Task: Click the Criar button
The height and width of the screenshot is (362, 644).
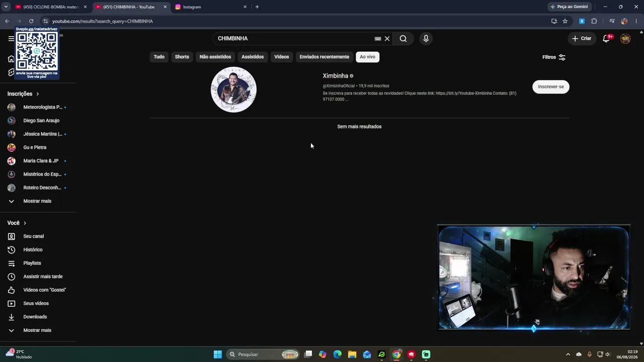Action: (582, 38)
